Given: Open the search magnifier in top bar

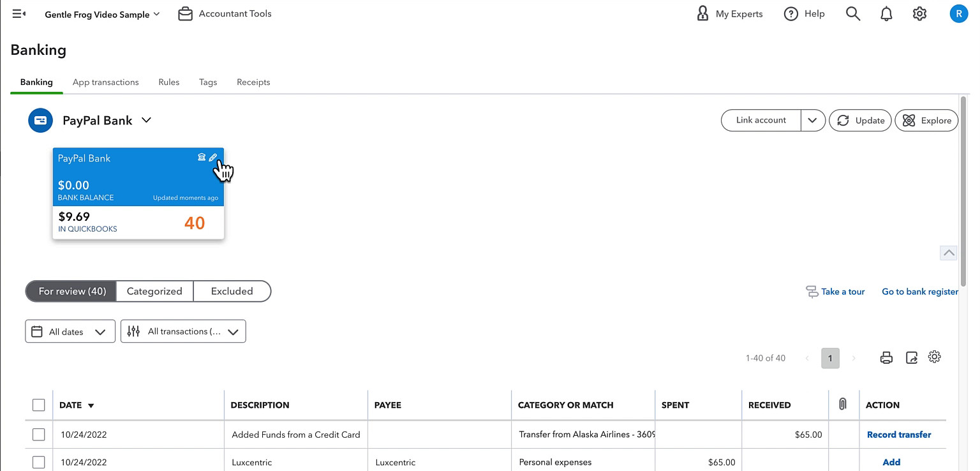Looking at the screenshot, I should (x=853, y=13).
